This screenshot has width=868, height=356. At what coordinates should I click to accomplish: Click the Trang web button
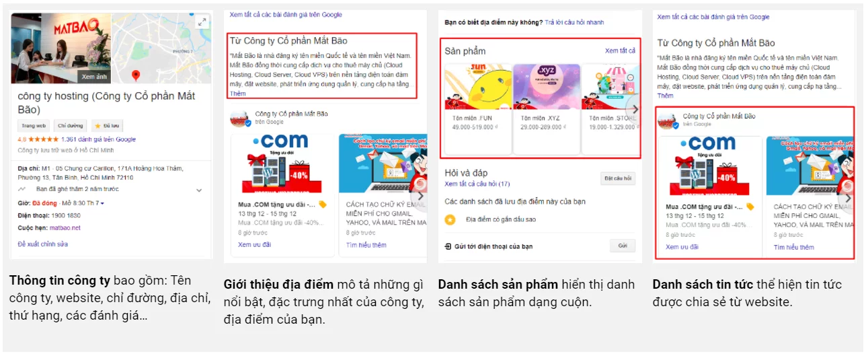pyautogui.click(x=33, y=126)
